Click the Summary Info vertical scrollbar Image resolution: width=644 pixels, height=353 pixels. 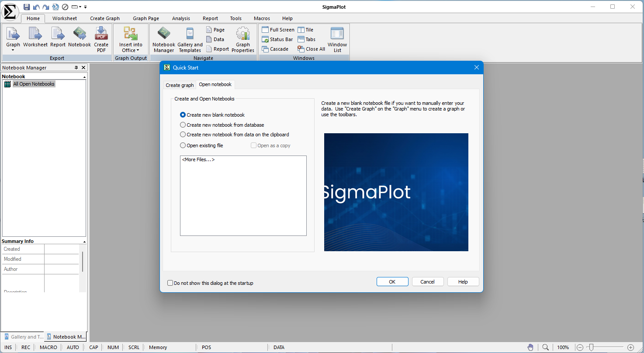pyautogui.click(x=82, y=261)
